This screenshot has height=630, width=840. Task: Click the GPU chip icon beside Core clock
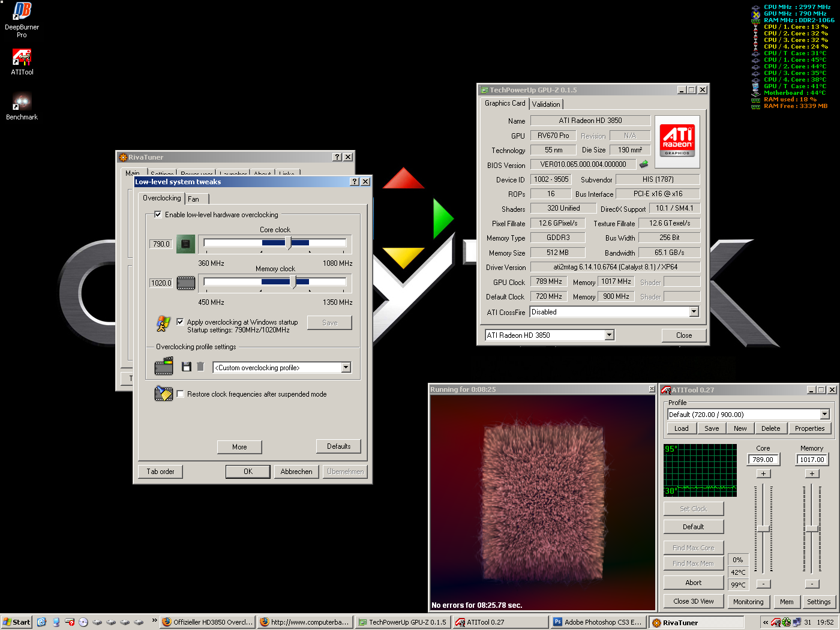click(x=185, y=244)
